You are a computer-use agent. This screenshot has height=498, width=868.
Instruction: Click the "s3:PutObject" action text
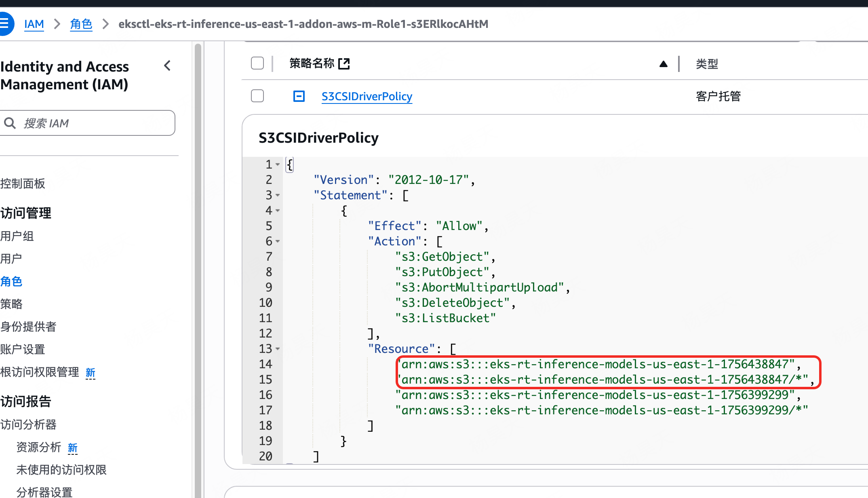(442, 272)
